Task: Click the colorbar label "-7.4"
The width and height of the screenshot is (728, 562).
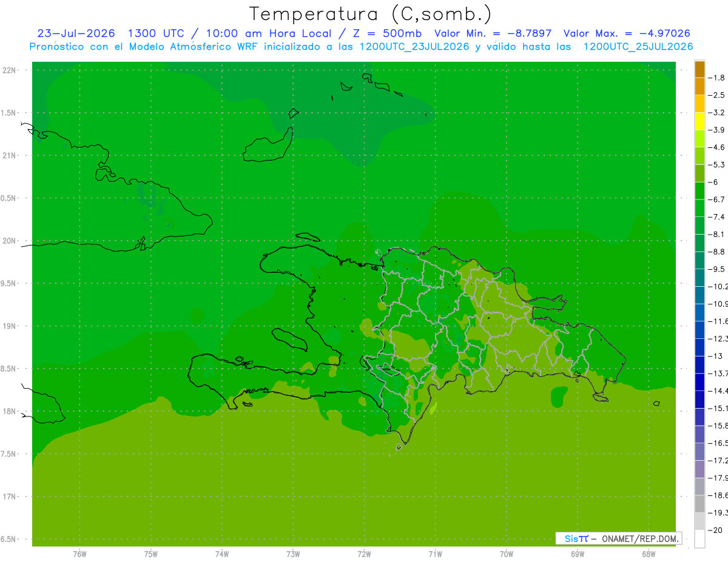Action: (x=716, y=217)
